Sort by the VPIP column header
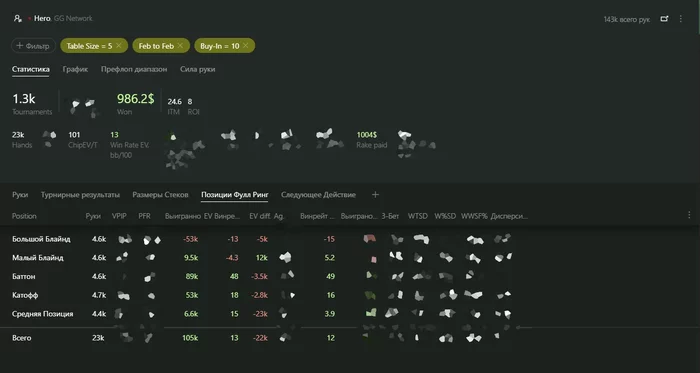 119,216
